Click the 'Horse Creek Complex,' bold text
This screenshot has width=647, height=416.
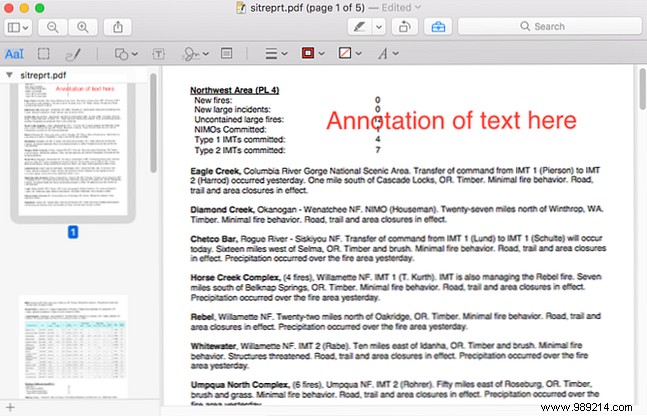[x=236, y=277]
